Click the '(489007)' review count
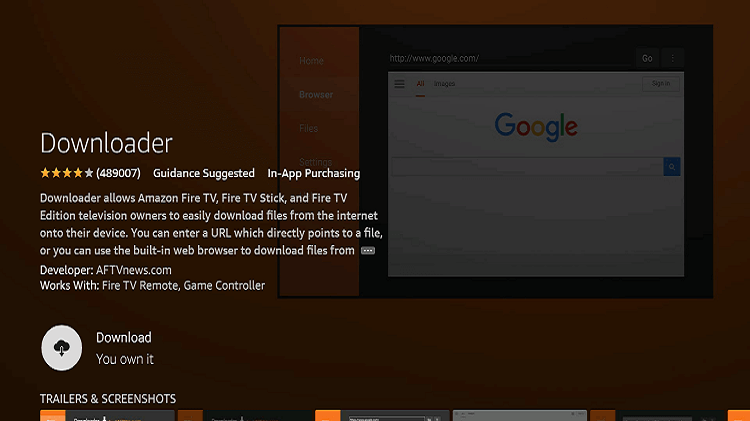This screenshot has width=750, height=421. pos(118,173)
